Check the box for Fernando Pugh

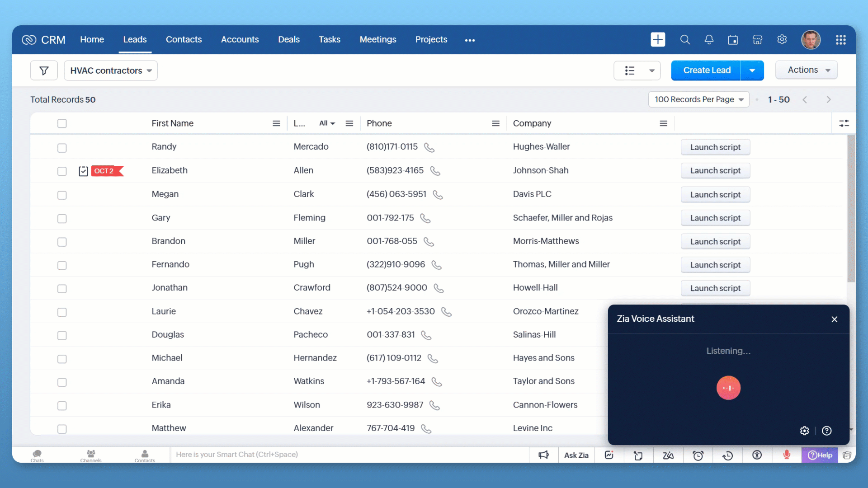(62, 265)
